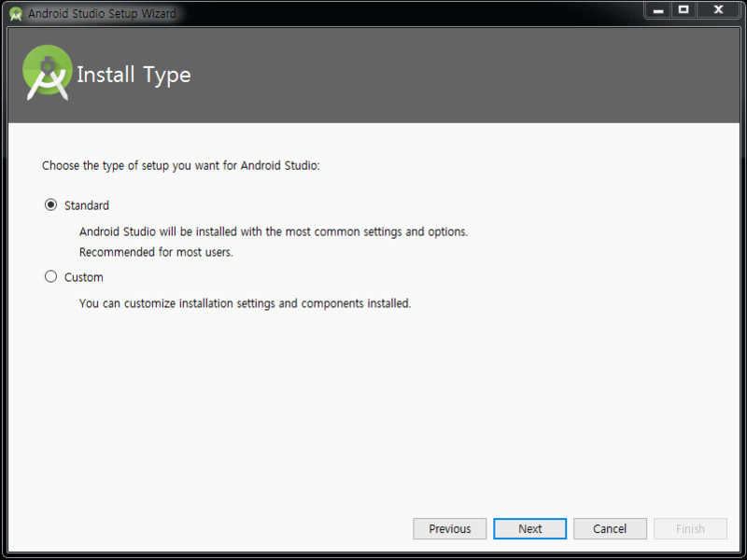Cancel the setup wizard
The width and height of the screenshot is (747, 560).
[610, 528]
